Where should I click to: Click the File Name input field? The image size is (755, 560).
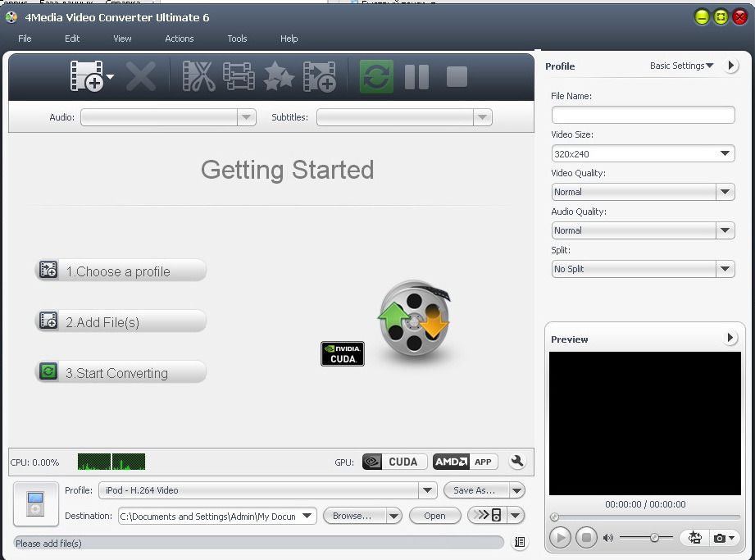643,115
